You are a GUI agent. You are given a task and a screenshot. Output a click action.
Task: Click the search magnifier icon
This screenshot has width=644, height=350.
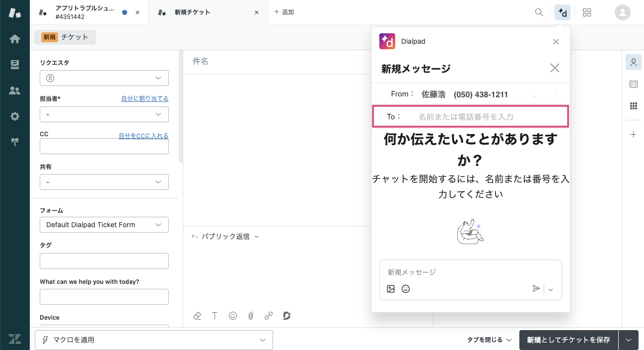539,12
